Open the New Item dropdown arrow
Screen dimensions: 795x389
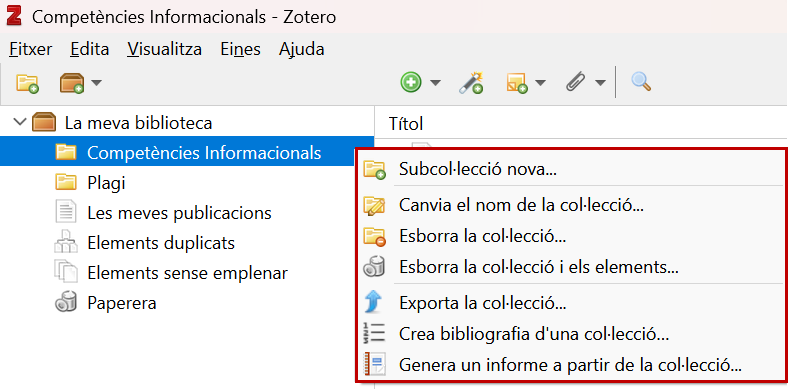coord(436,83)
